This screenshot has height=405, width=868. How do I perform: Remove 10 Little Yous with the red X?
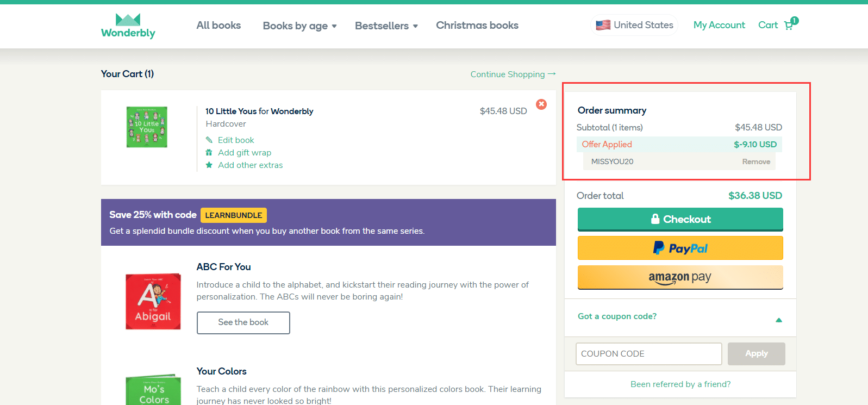(541, 104)
